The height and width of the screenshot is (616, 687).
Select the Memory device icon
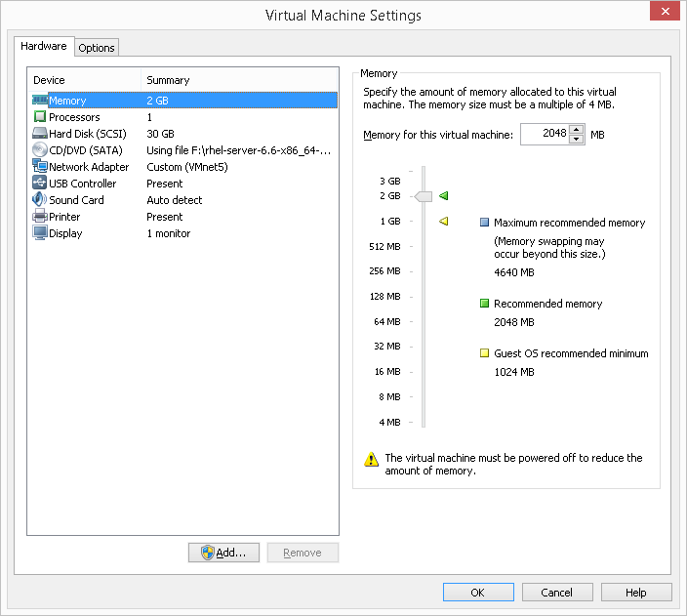point(40,101)
